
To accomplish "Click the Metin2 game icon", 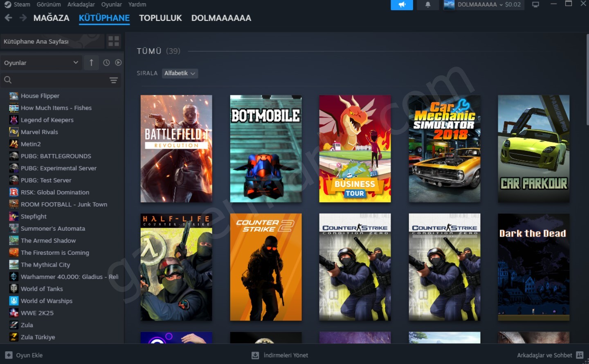I will click(x=14, y=144).
